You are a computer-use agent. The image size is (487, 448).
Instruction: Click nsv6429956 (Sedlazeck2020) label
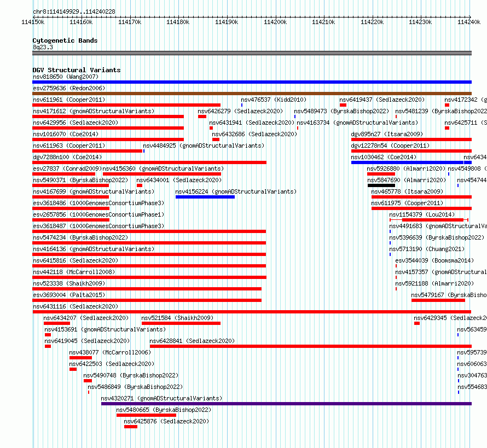click(76, 123)
